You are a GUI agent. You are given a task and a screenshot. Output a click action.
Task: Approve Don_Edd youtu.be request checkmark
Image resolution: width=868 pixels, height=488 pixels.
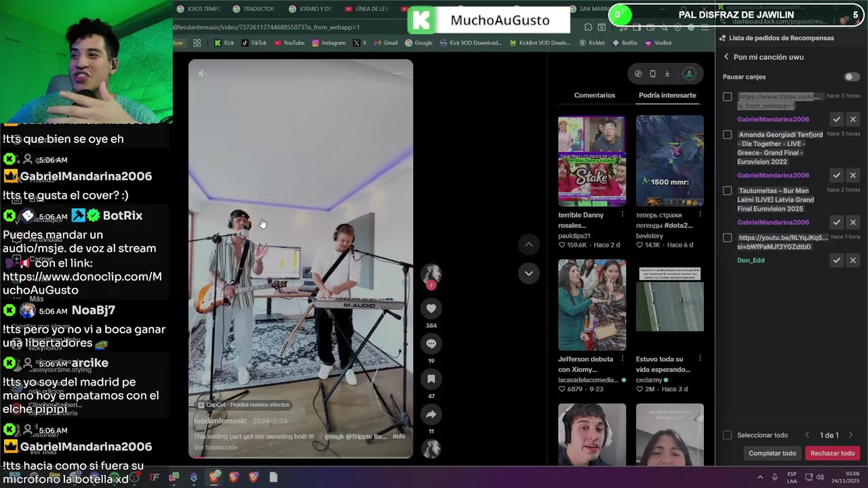pyautogui.click(x=837, y=260)
